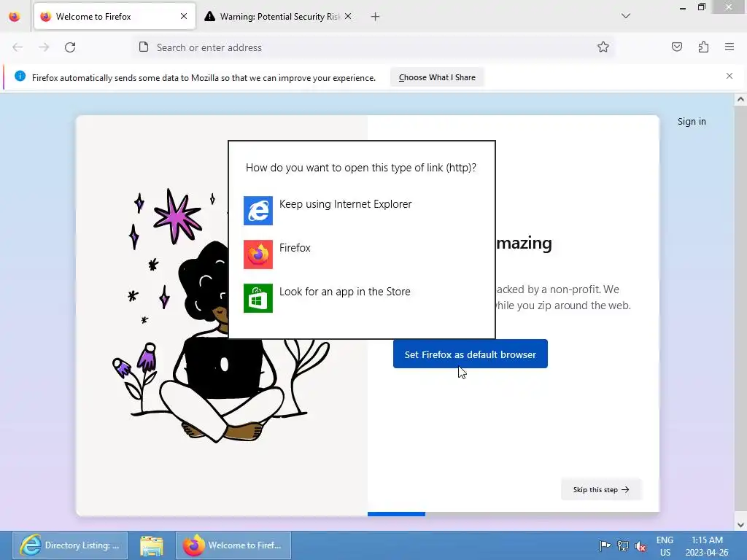747x560 pixels.
Task: Open the Firefox View pinned icon
Action: coord(15,17)
